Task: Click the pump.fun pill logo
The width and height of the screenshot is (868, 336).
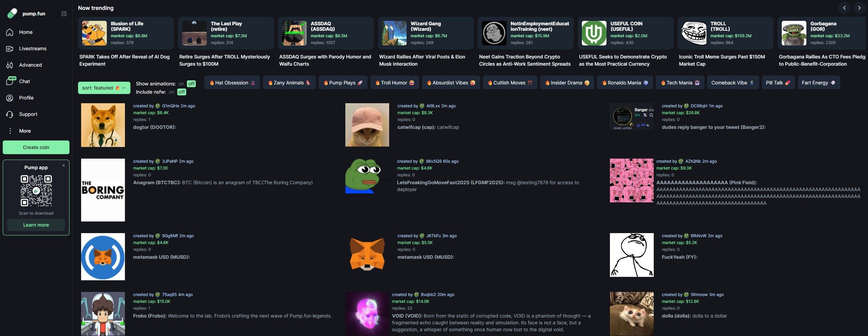Action: 12,13
